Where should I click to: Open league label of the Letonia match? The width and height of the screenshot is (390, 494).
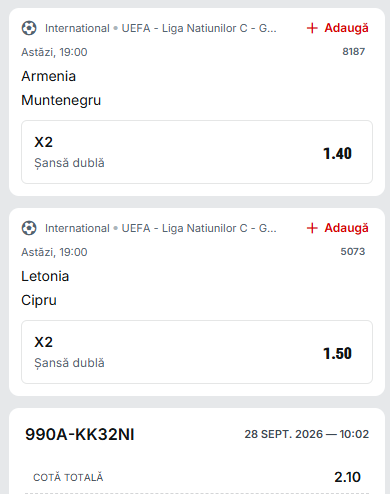161,228
